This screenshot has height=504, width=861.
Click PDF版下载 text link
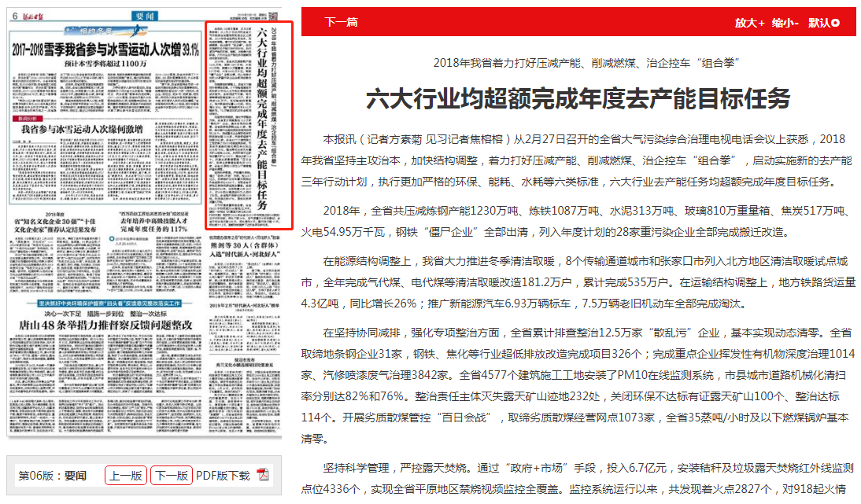pyautogui.click(x=222, y=475)
